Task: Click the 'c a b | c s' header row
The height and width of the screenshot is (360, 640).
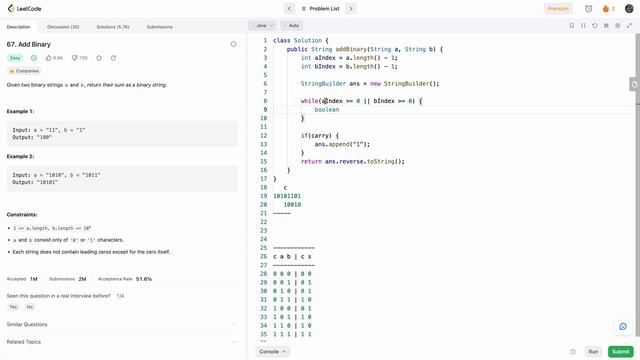Action: [292, 256]
